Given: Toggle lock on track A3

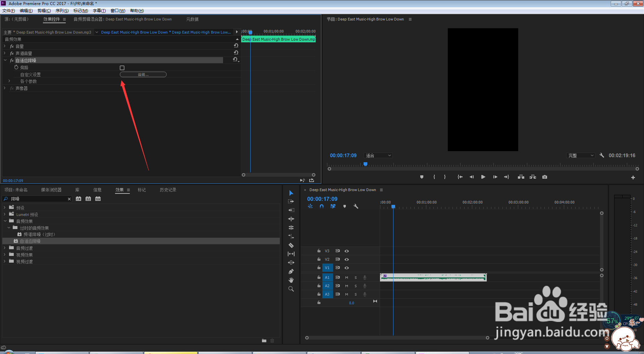Looking at the screenshot, I should point(319,294).
